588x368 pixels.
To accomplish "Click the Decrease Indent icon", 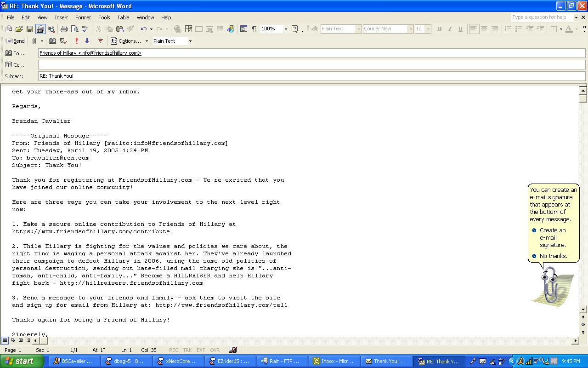I will coord(529,29).
